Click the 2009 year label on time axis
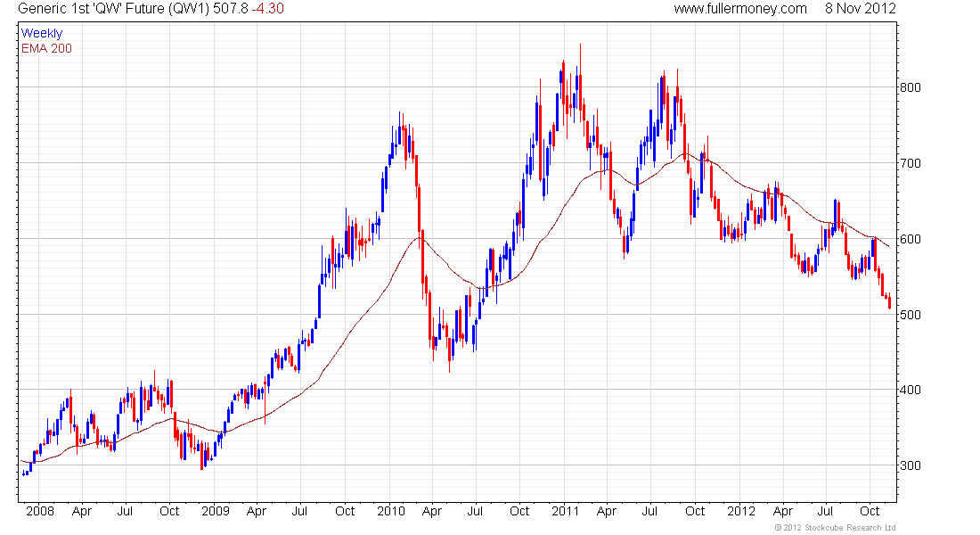The height and width of the screenshot is (535, 980). pyautogui.click(x=216, y=511)
